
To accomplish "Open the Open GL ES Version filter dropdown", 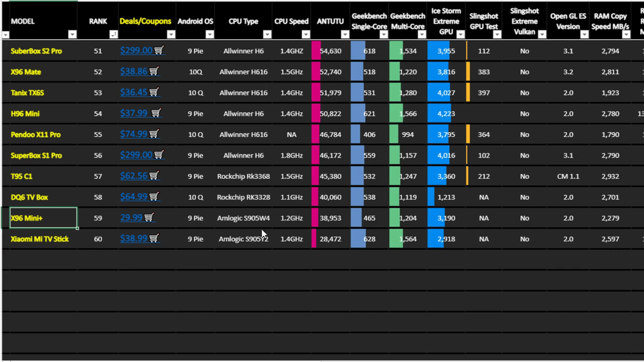I will 584,35.
